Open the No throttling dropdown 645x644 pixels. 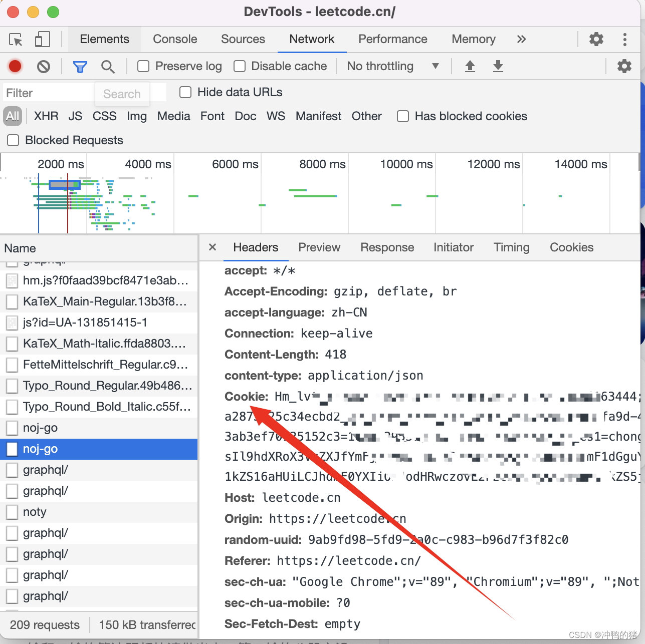coord(393,66)
